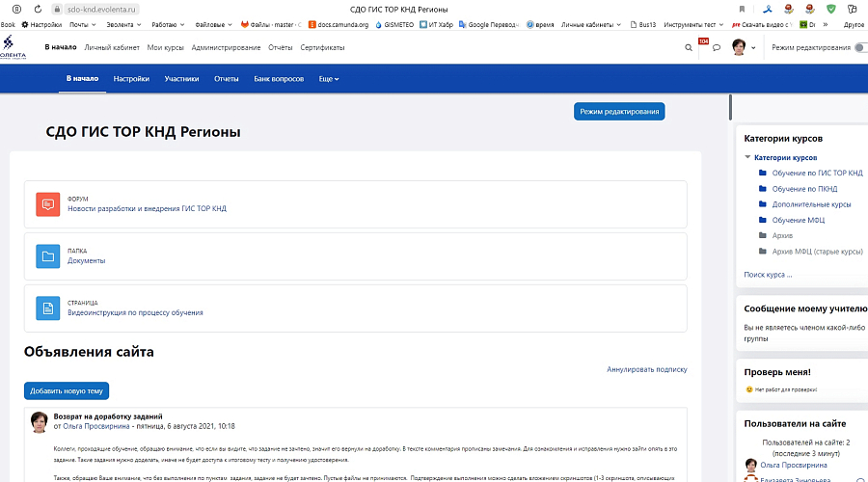Click folder icon next to Обучение МФЦ
The height and width of the screenshot is (482, 868).
click(762, 220)
